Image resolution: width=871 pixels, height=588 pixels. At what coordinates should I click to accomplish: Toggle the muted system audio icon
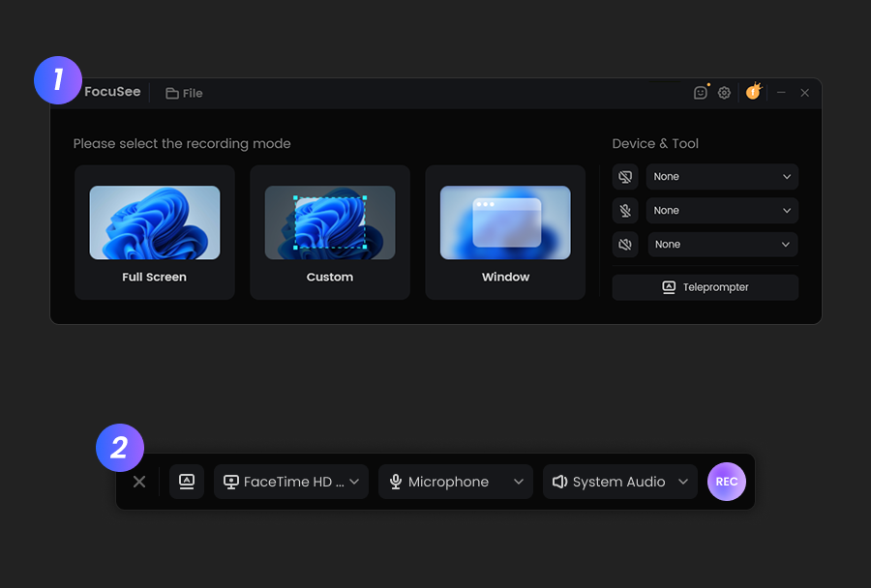tap(625, 245)
